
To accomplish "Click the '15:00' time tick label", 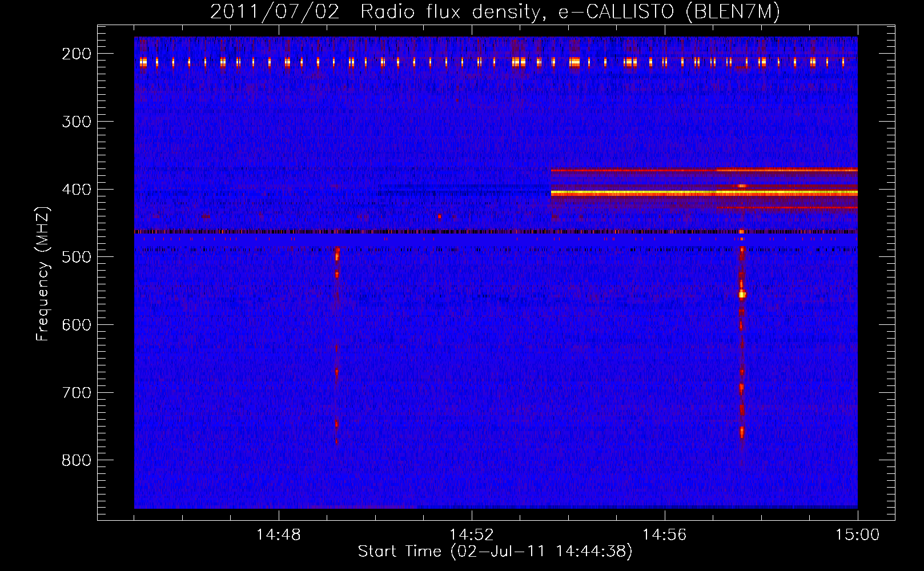I will pos(857,535).
